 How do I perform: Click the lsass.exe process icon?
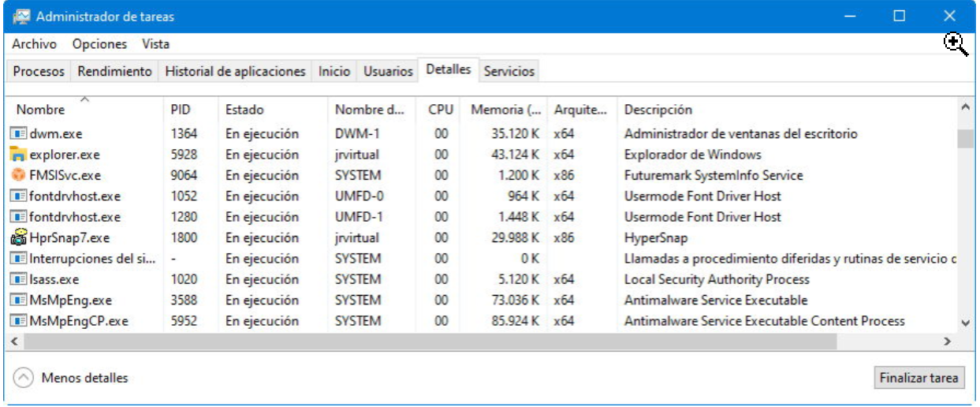[19, 279]
